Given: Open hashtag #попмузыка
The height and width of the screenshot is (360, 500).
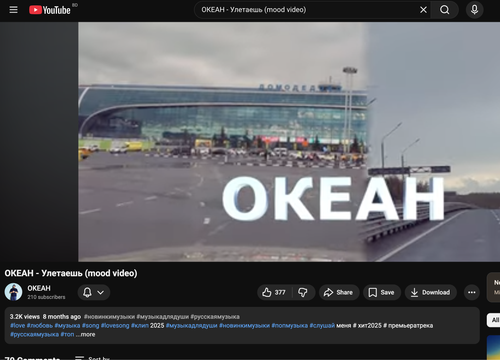Looking at the screenshot, I should 290,325.
